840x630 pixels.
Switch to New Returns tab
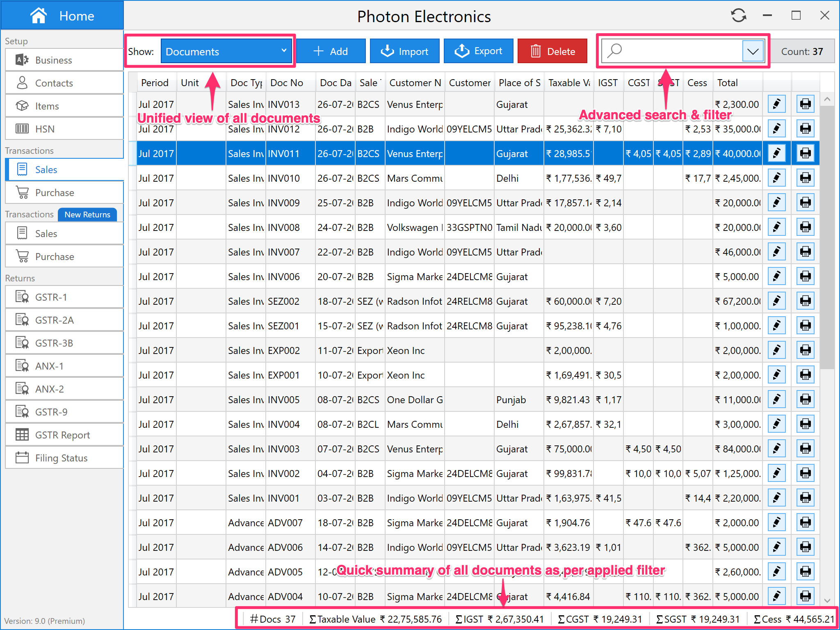(87, 215)
